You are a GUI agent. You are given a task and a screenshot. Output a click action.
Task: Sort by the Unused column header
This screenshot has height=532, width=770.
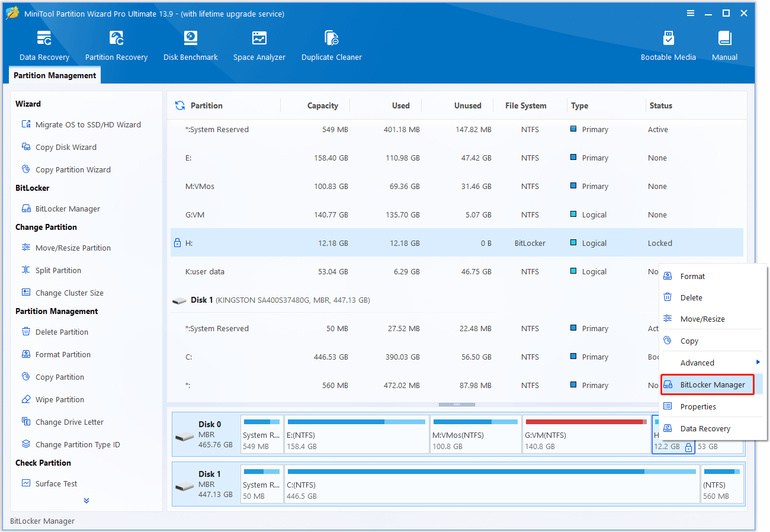tap(468, 105)
